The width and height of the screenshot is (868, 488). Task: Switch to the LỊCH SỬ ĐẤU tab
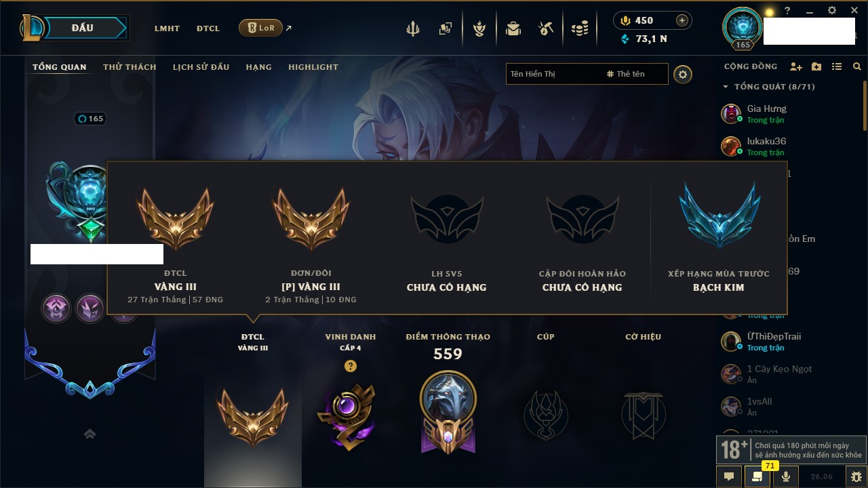pyautogui.click(x=201, y=67)
